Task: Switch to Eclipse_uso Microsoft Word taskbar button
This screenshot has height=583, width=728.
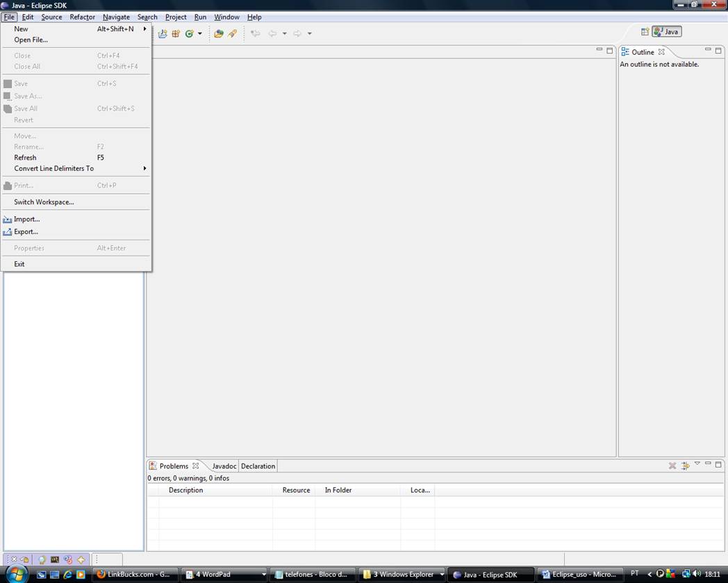Action: click(x=580, y=574)
